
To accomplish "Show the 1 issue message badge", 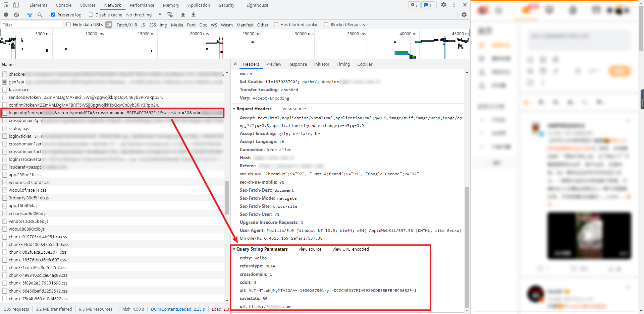I will (x=428, y=5).
